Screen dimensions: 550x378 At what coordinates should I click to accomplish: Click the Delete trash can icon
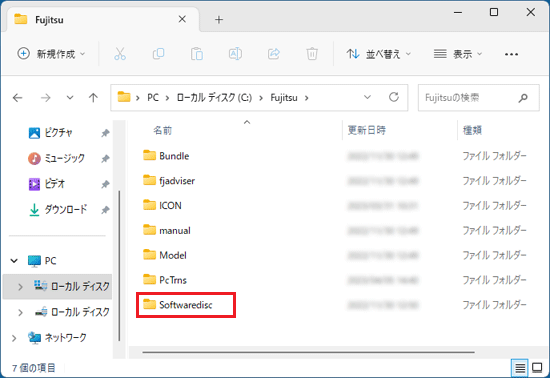[x=312, y=54]
